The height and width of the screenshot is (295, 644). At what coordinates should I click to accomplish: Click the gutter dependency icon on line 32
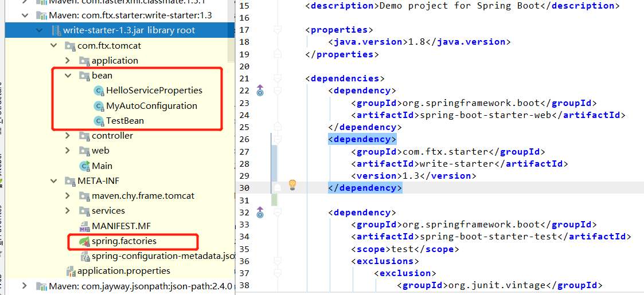tap(260, 212)
